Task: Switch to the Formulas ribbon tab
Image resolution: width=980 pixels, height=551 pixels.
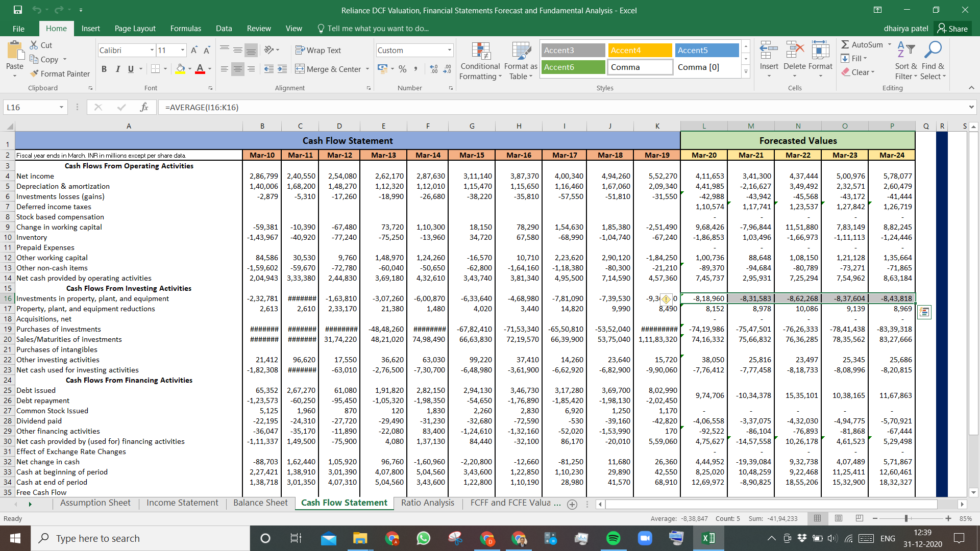Action: [x=186, y=29]
